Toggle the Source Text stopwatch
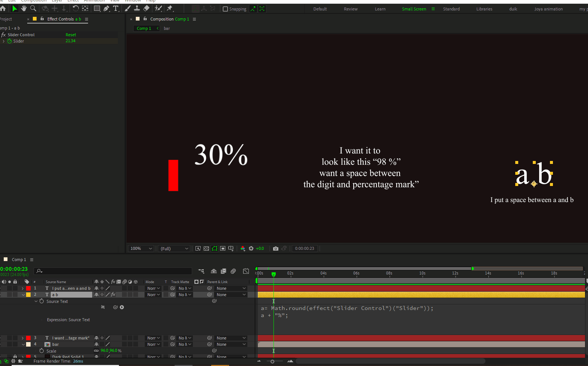588x366 pixels. pos(42,301)
